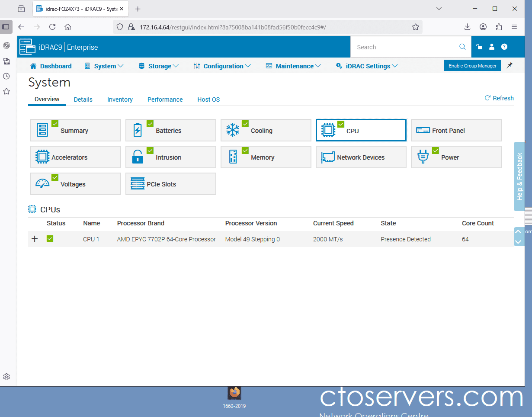
Task: List all browser tabs with the chevron
Action: pos(439,9)
